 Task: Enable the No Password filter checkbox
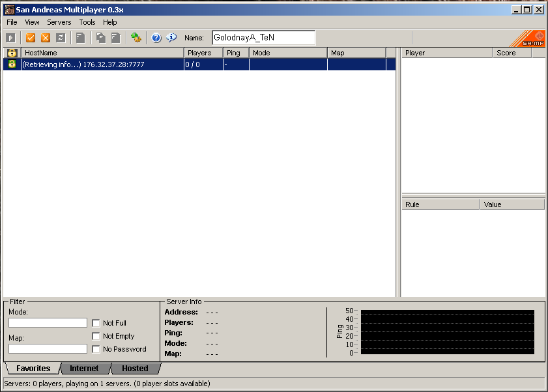click(x=96, y=349)
